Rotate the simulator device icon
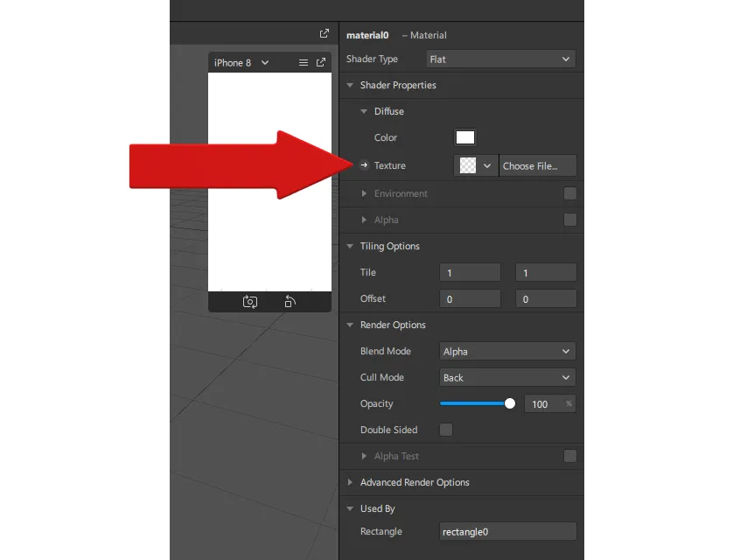Screen dimensions: 754x560 coord(290,301)
